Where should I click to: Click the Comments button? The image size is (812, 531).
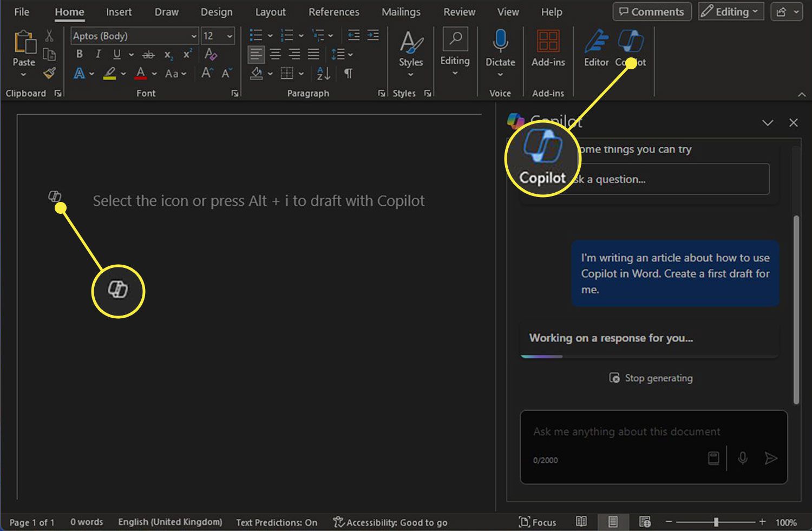tap(652, 12)
